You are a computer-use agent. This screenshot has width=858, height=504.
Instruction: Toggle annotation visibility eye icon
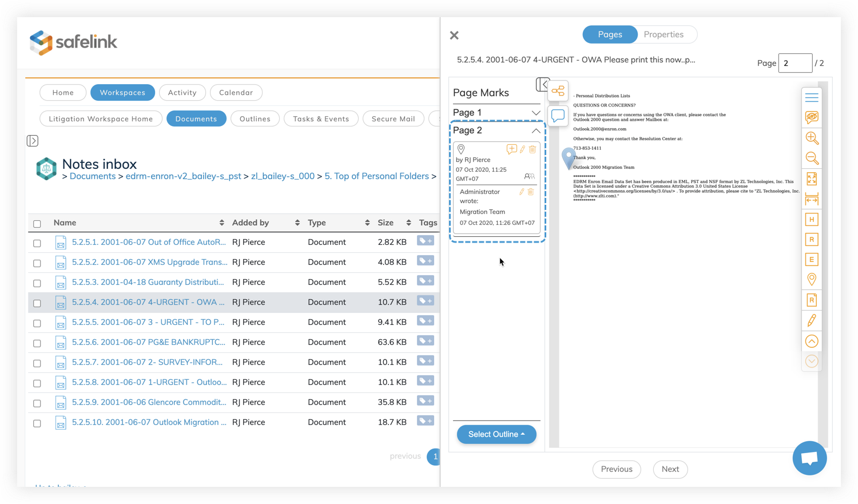coord(812,117)
